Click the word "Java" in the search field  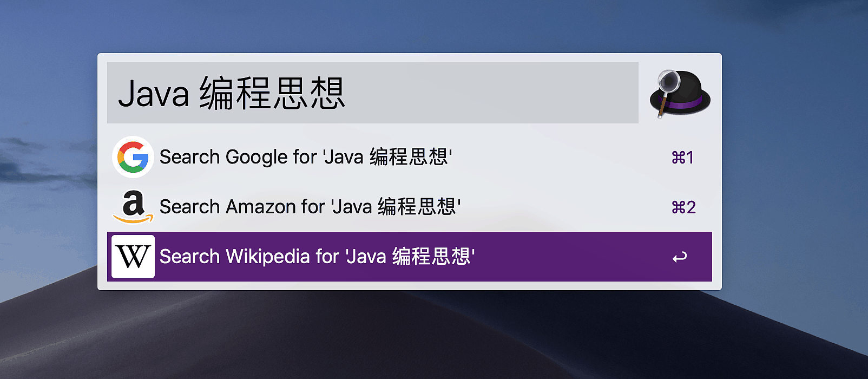[x=154, y=94]
